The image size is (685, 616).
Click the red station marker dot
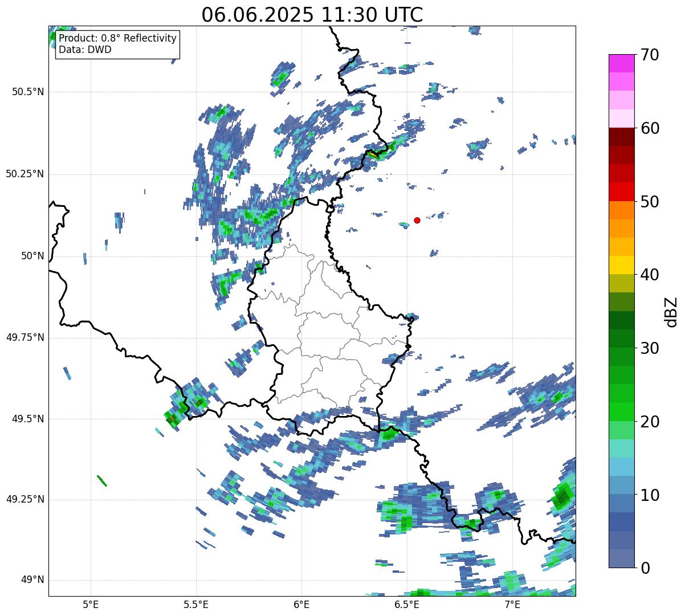tap(417, 220)
